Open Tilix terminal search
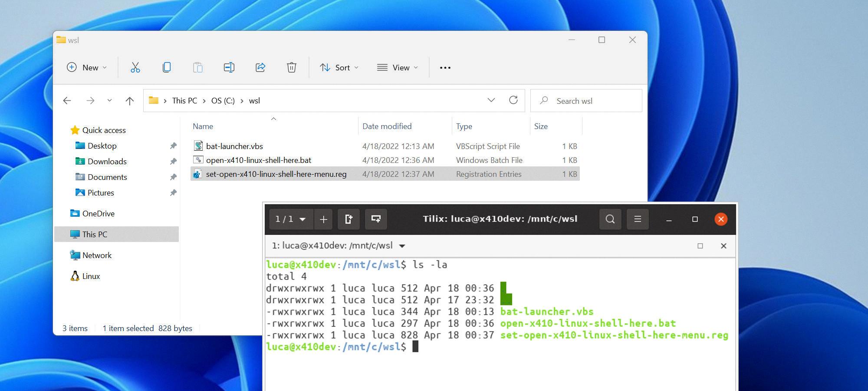This screenshot has height=391, width=868. click(x=610, y=219)
